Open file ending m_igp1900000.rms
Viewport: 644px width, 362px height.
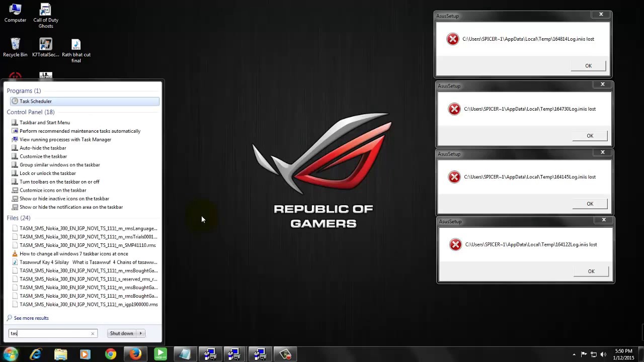[85, 305]
